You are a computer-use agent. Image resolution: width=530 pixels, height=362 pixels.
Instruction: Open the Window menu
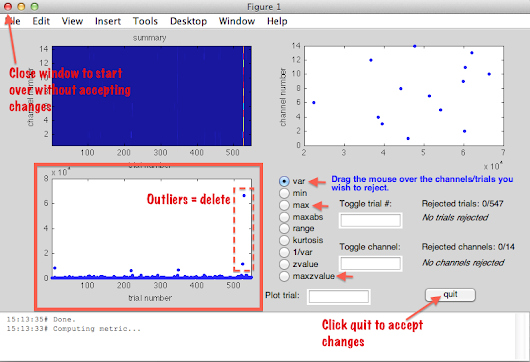coord(237,21)
